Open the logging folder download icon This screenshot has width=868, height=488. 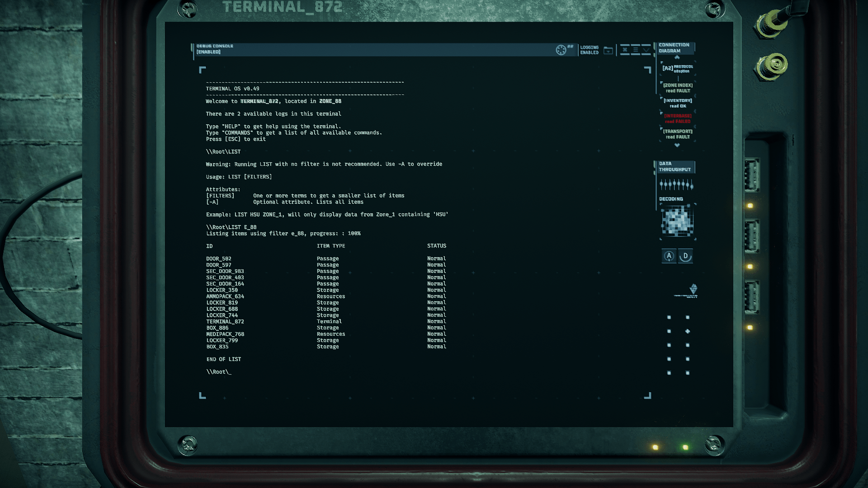coord(609,50)
